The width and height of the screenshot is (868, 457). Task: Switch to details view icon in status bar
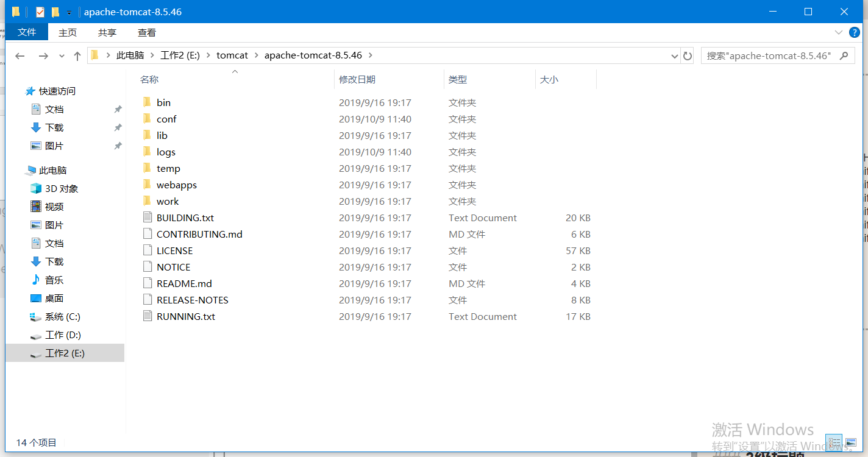click(834, 443)
